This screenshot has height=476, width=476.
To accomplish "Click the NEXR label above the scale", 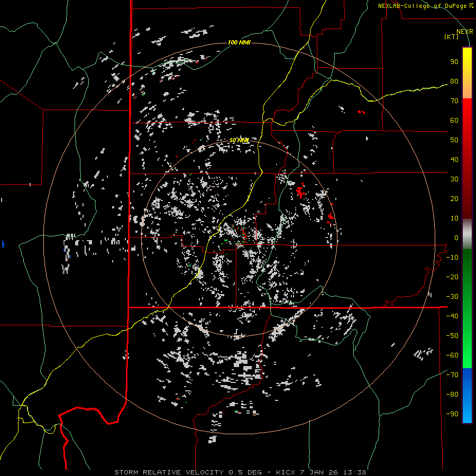I will 465,32.
